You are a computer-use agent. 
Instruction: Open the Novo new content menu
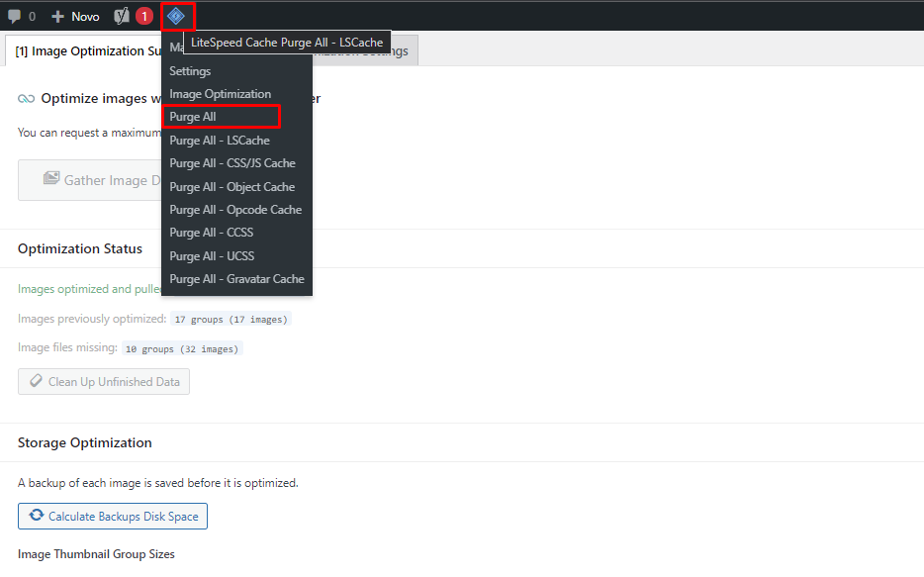pyautogui.click(x=75, y=17)
